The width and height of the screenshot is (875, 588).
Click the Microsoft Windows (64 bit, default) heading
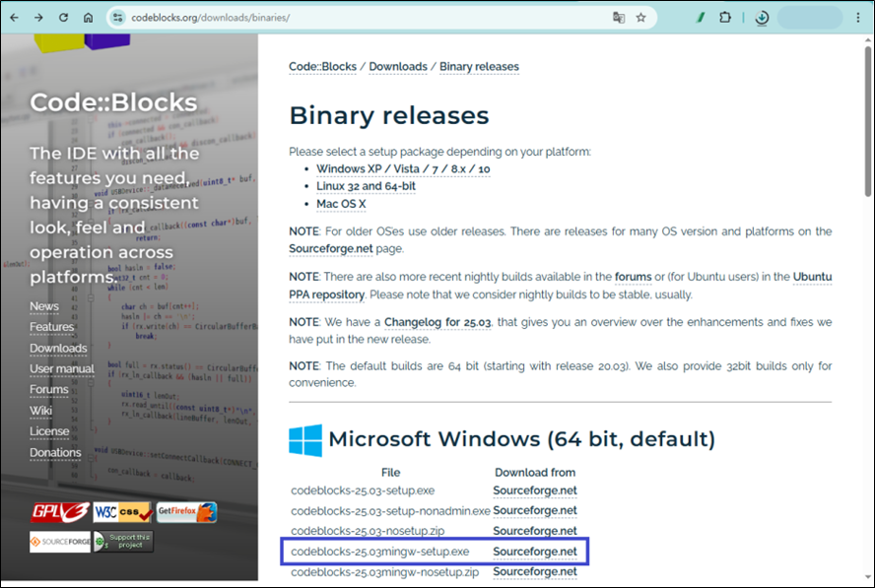[x=522, y=439]
